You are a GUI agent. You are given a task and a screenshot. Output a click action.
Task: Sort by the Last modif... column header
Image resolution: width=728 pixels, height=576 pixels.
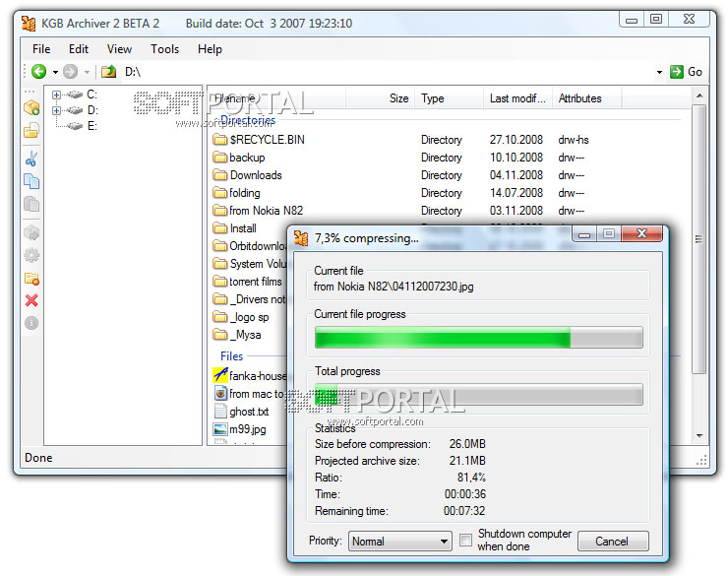517,98
